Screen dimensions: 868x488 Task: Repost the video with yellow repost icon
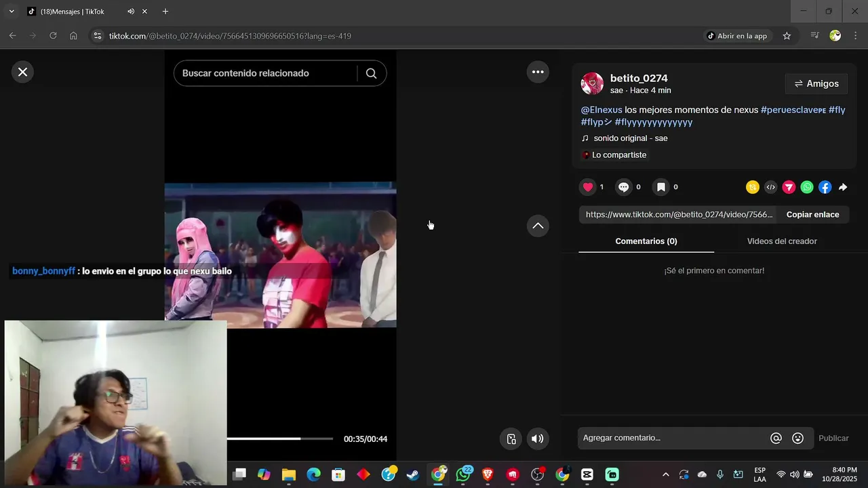click(753, 188)
